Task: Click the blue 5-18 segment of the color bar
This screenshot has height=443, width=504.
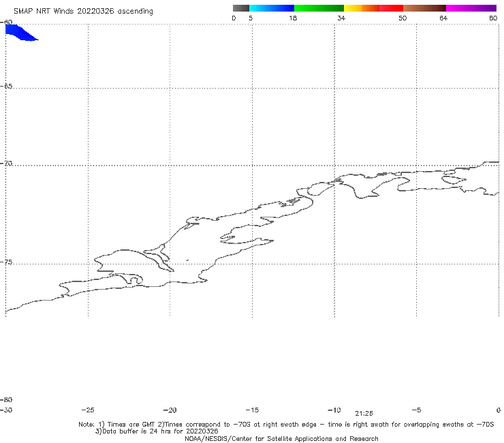Action: click(x=272, y=8)
